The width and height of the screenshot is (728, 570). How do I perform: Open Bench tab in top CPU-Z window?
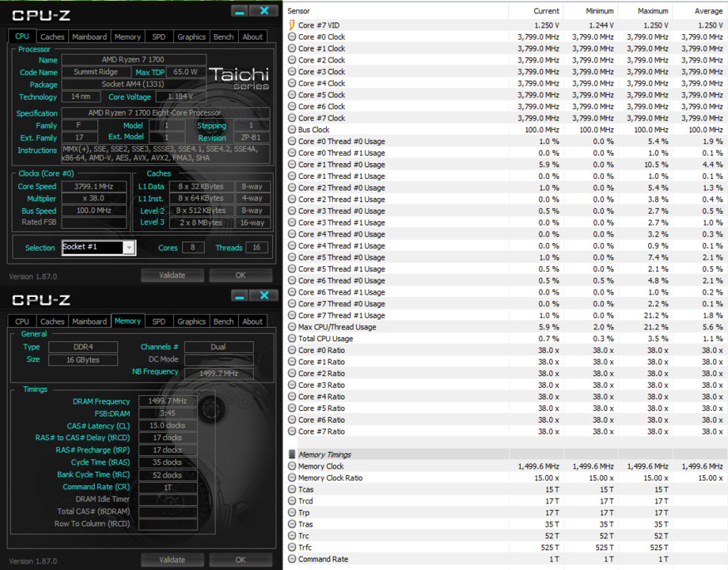pyautogui.click(x=223, y=36)
